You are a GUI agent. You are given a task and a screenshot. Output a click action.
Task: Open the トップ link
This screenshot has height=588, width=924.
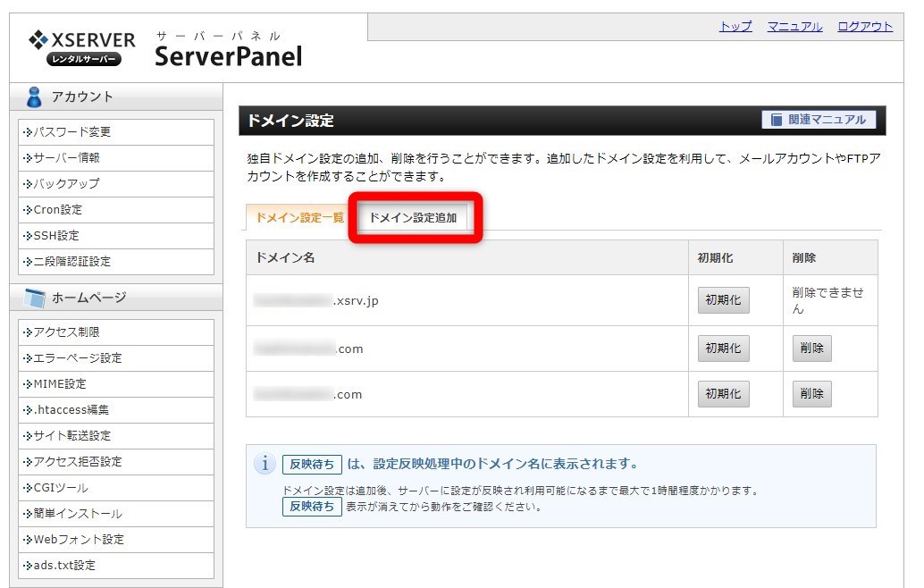click(735, 27)
